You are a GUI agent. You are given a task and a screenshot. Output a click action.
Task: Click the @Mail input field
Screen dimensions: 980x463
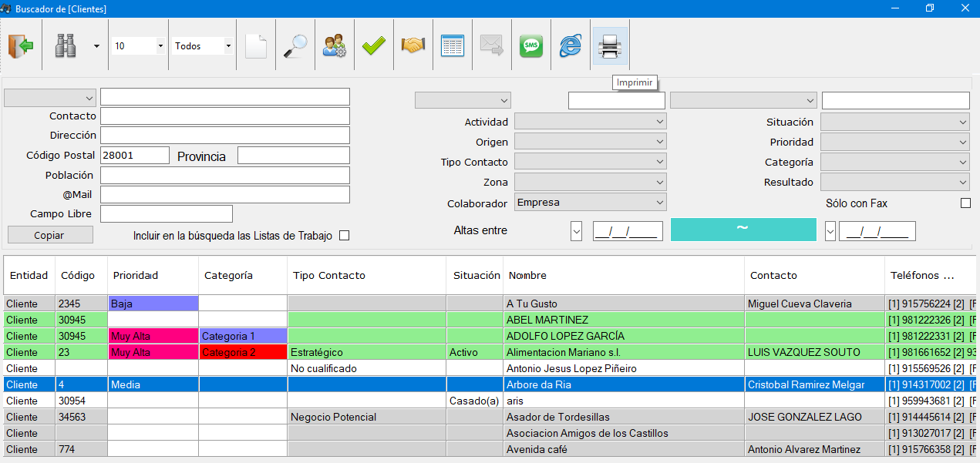[225, 194]
